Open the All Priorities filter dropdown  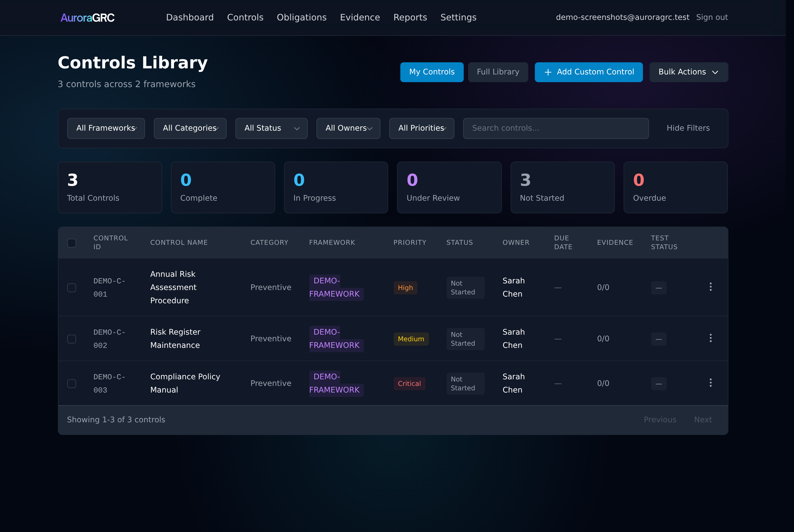[x=422, y=128]
